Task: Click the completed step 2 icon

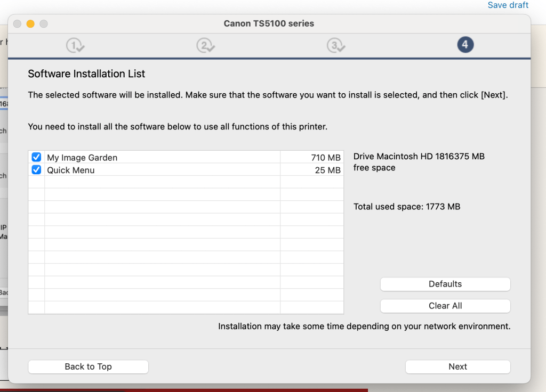Action: [x=205, y=45]
